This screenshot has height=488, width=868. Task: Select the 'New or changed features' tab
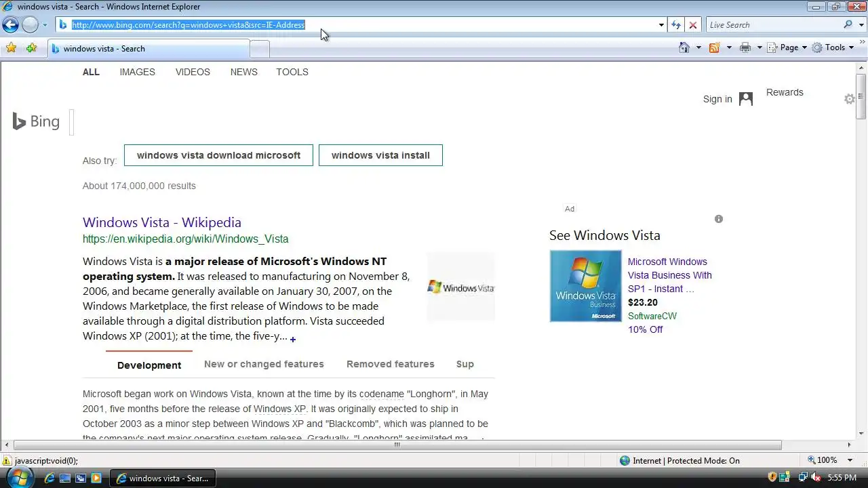click(x=264, y=364)
